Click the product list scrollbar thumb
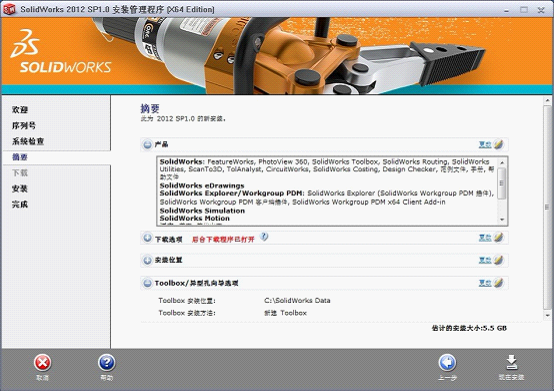This screenshot has height=391, width=554. 502,184
